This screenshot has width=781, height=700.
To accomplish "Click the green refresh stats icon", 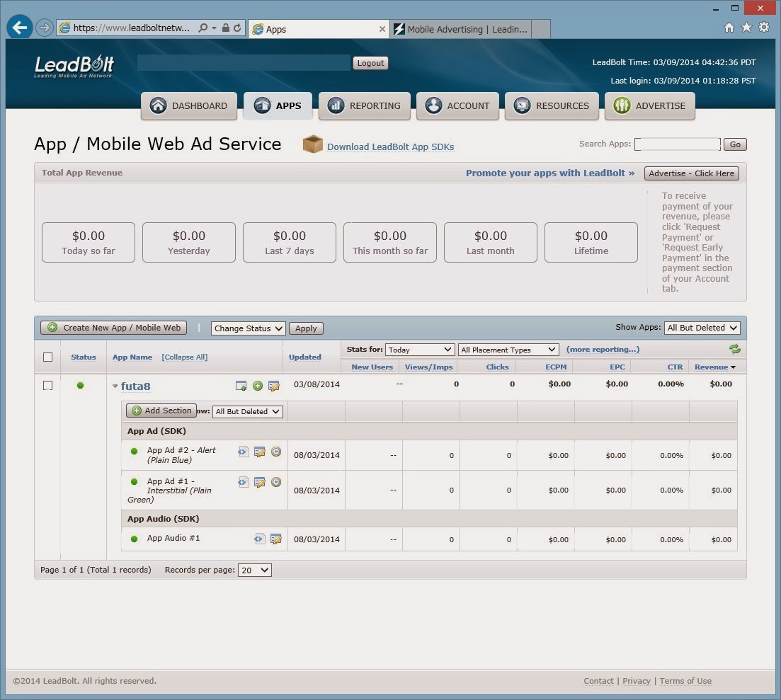I will click(x=735, y=349).
